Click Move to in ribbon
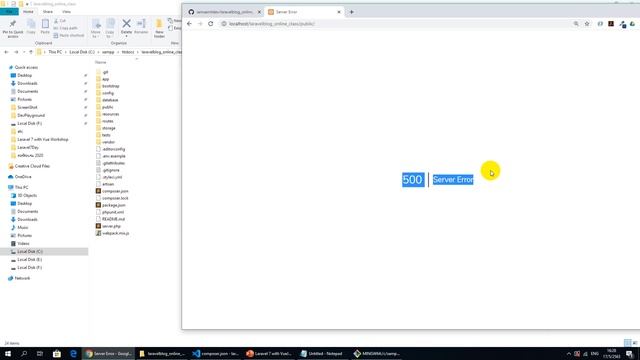 [x=96, y=28]
